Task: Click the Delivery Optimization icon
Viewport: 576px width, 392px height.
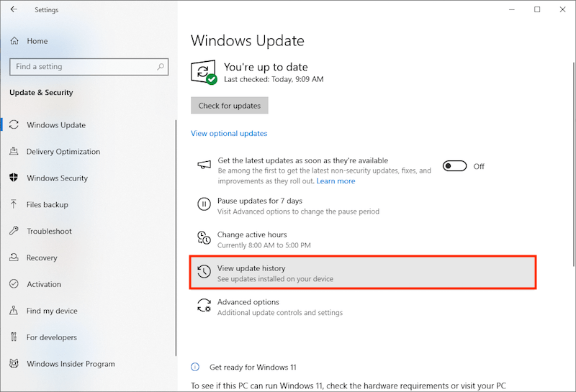Action: coord(14,151)
